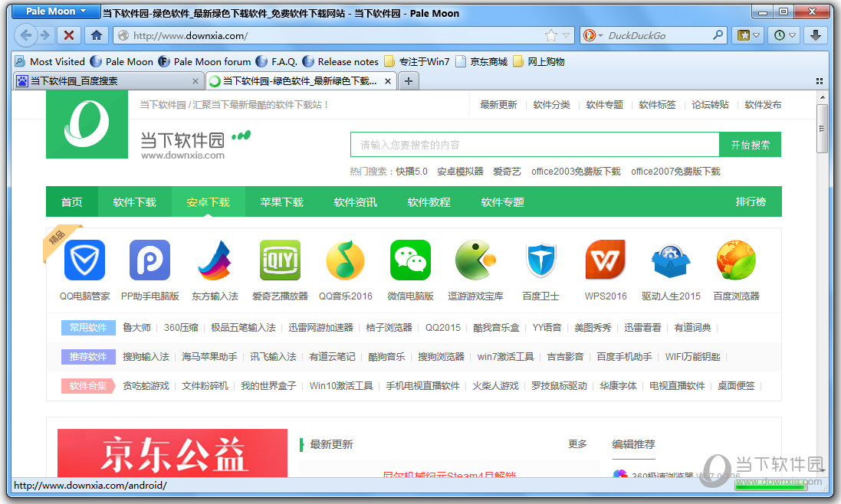The image size is (841, 504).
Task: Open 爱奇艺播放器 app icon
Action: (x=280, y=260)
